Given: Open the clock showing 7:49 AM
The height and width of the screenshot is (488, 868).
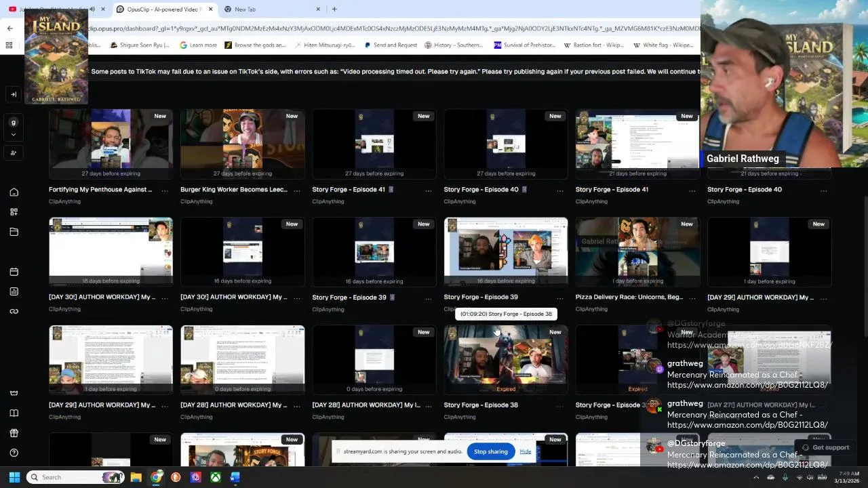Looking at the screenshot, I should click(848, 477).
